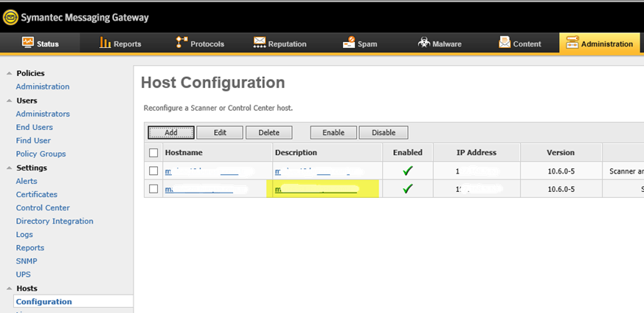This screenshot has height=313, width=644.
Task: Open Administration link under Policies
Action: [43, 86]
